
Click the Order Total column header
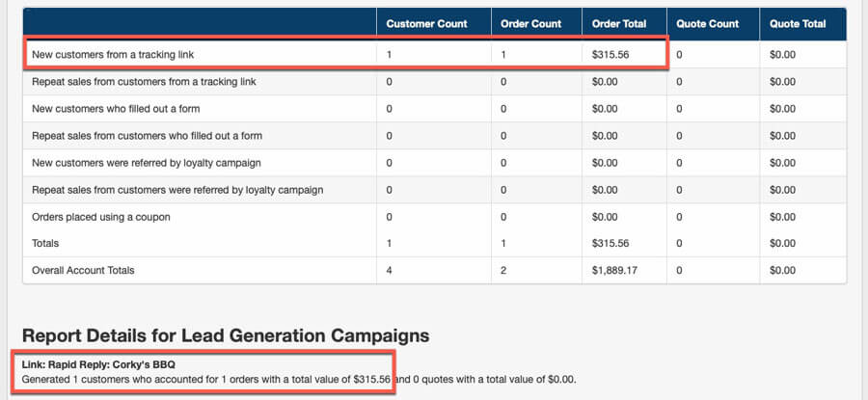(619, 24)
